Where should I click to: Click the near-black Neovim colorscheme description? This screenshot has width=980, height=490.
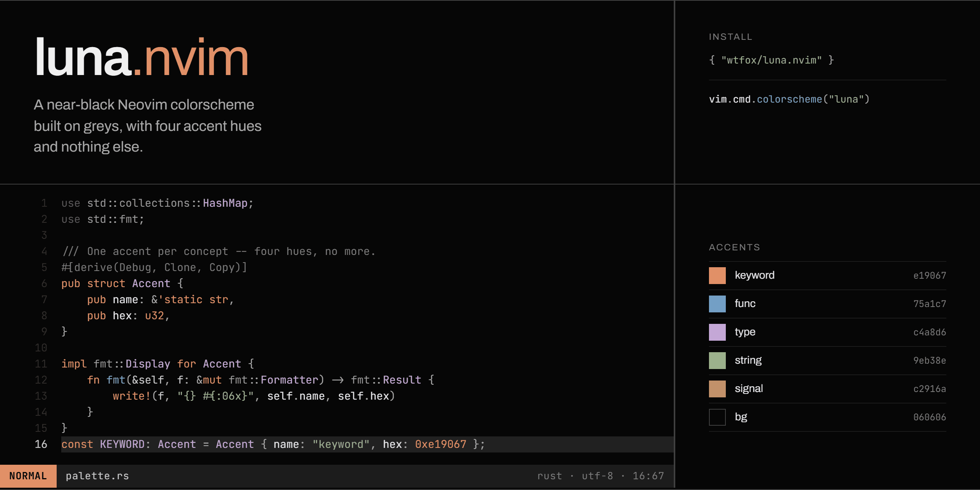(147, 126)
